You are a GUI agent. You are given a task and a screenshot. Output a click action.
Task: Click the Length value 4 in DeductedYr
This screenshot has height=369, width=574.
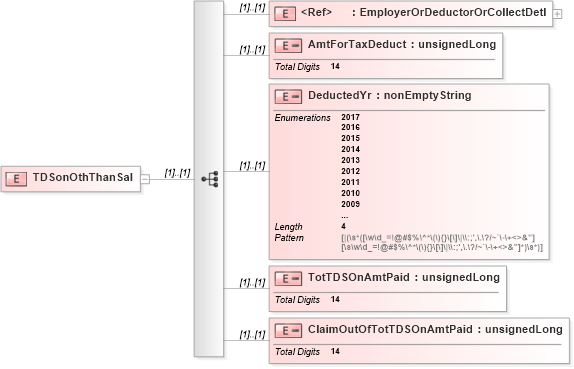coord(343,226)
